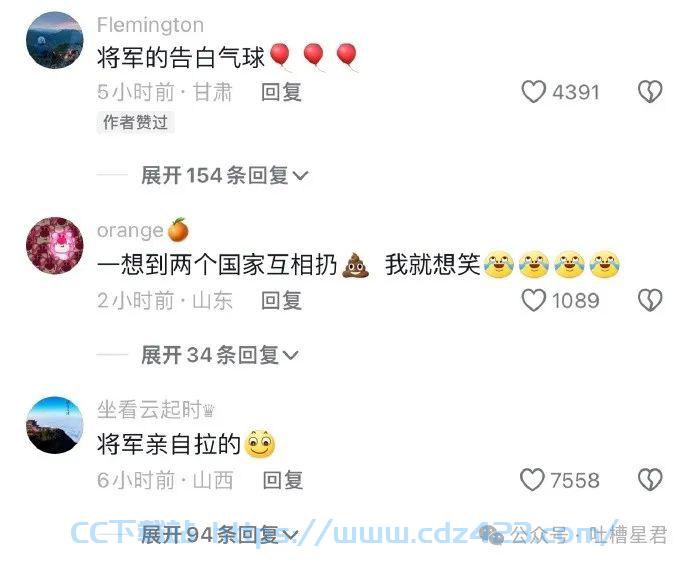690x563 pixels.
Task: Reply to orange's comment
Action: coord(281,301)
